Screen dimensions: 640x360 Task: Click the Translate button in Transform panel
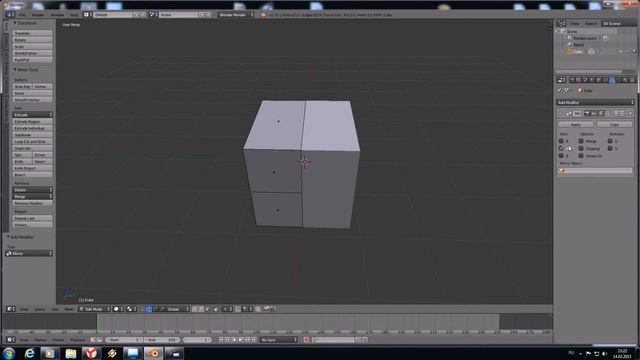[x=32, y=33]
